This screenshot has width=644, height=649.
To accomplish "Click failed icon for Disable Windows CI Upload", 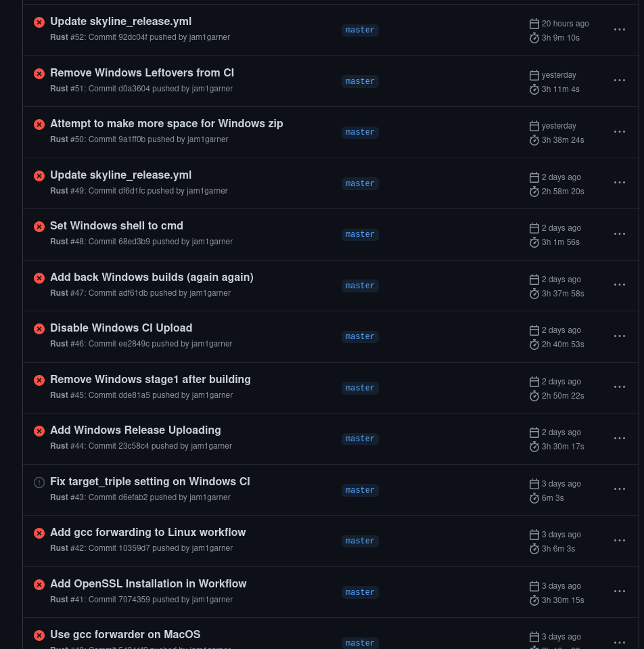I will coord(39,329).
